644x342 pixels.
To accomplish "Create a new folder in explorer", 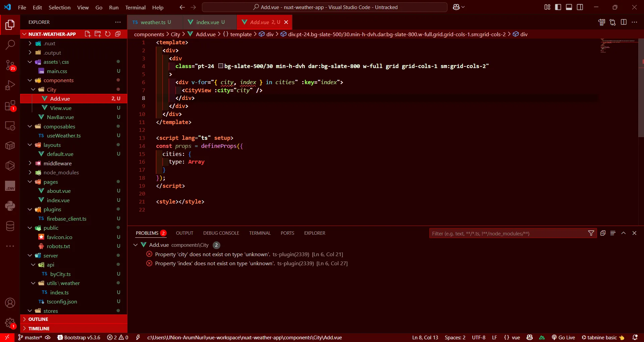I will 98,34.
